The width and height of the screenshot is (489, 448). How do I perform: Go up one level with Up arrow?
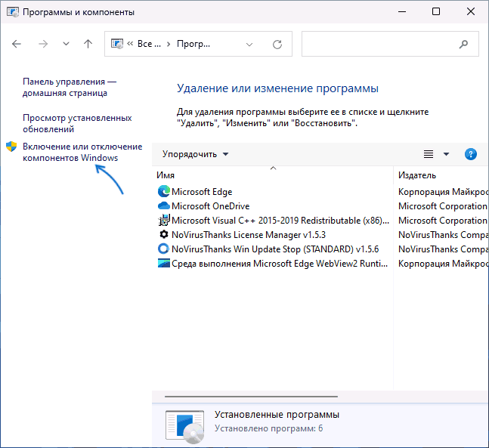(88, 44)
